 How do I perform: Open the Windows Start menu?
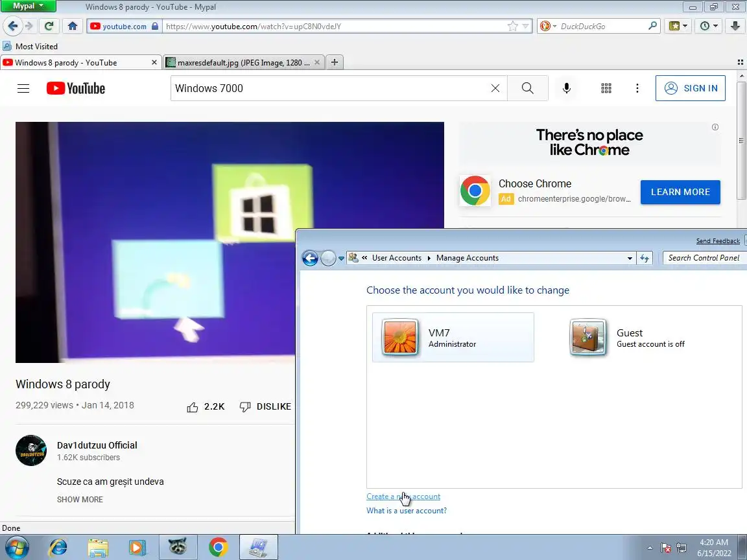pos(17,547)
